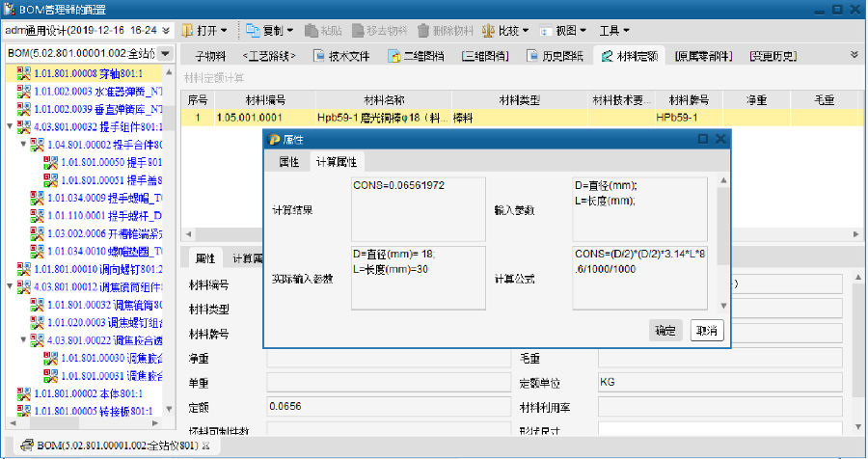Open the 工具 tools menu
This screenshot has height=459, width=868.
pos(614,31)
